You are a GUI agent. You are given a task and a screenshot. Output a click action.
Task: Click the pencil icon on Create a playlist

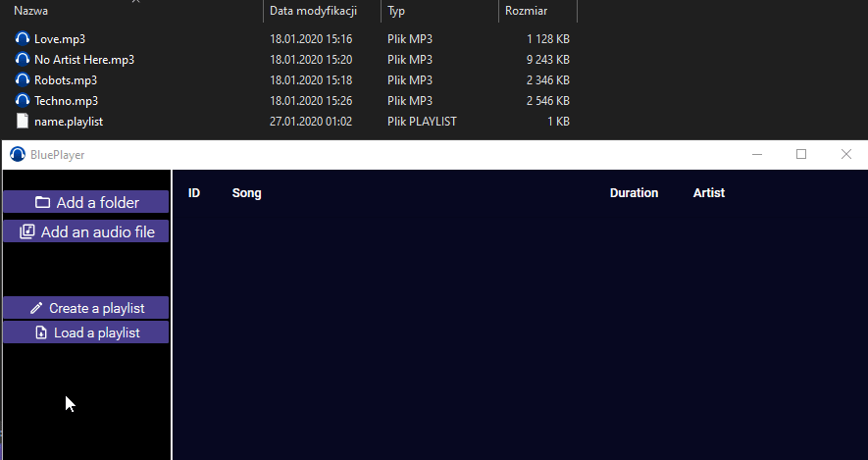tap(36, 308)
